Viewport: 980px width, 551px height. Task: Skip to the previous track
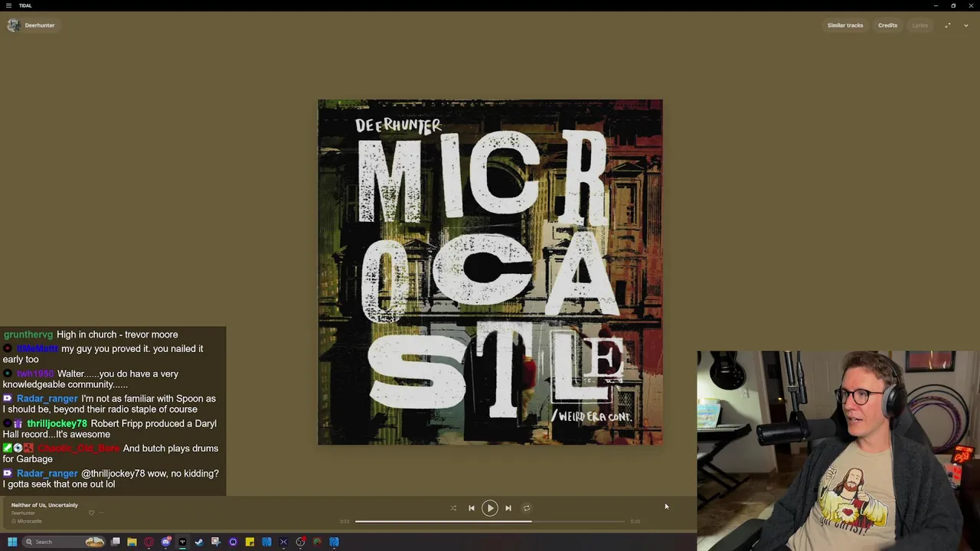(472, 508)
